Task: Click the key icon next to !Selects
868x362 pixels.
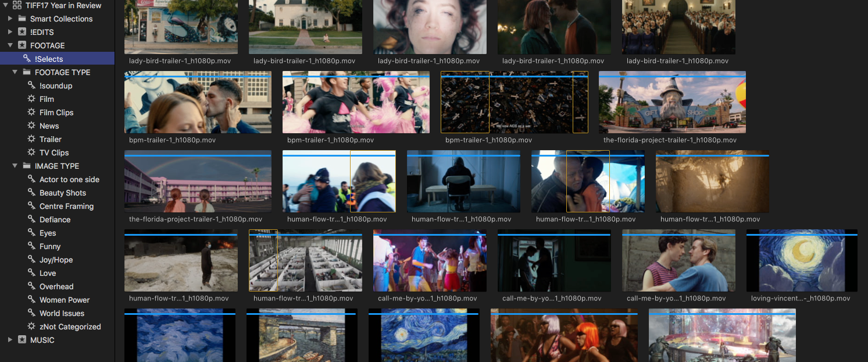Action: [27, 59]
